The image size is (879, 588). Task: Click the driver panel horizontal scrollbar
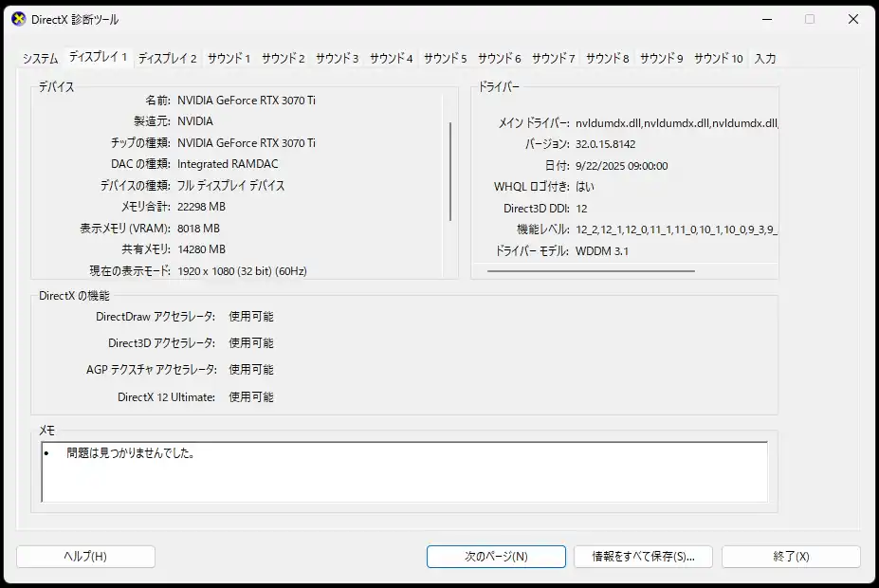pyautogui.click(x=591, y=271)
